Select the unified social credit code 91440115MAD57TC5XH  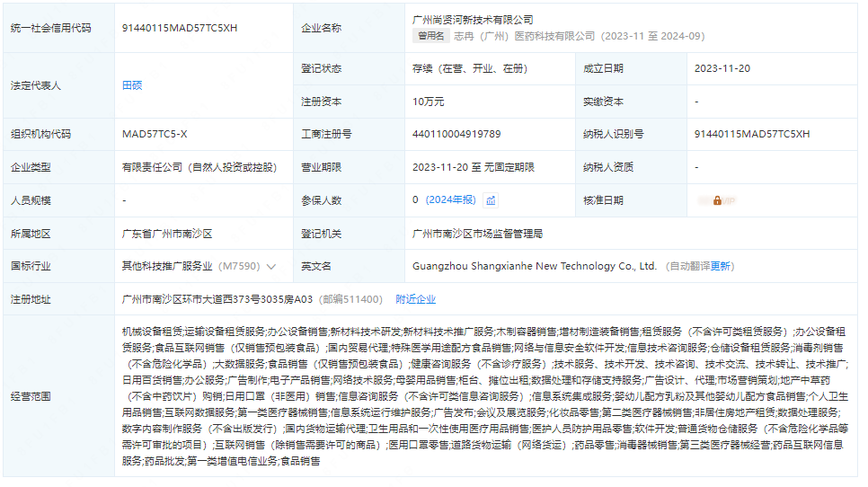(x=180, y=28)
